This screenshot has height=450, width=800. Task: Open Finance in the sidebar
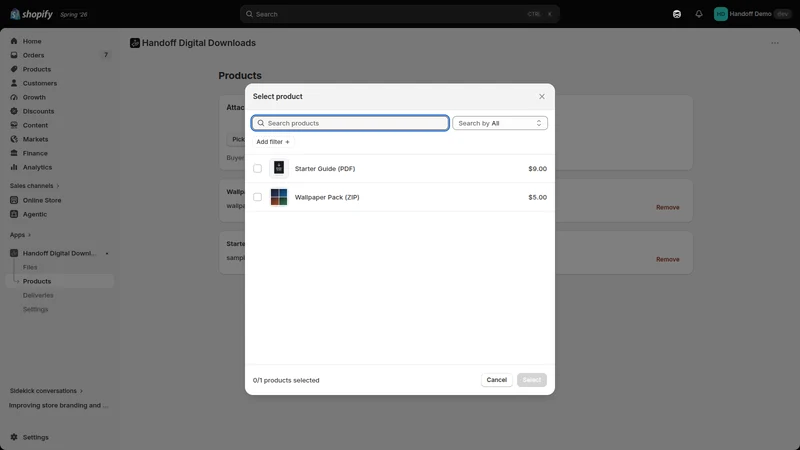point(35,154)
